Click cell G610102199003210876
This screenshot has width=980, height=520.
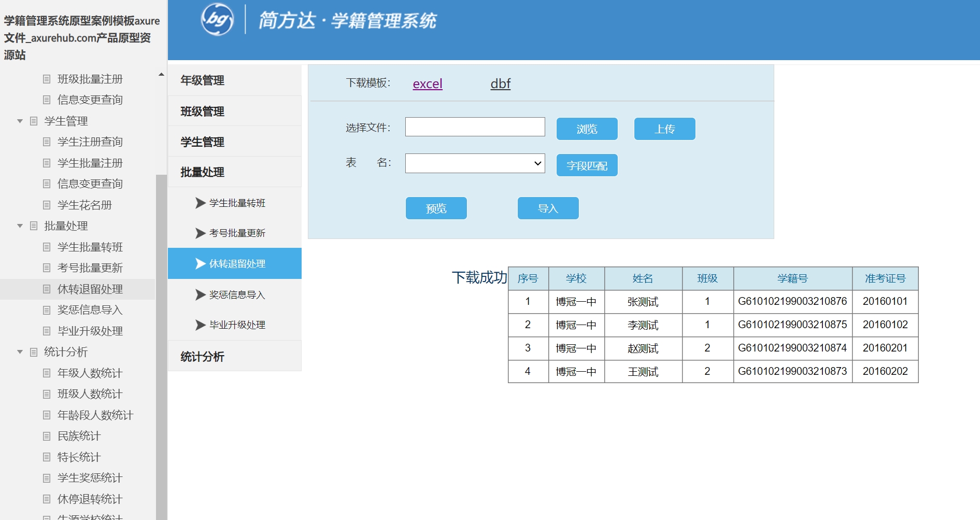point(792,302)
